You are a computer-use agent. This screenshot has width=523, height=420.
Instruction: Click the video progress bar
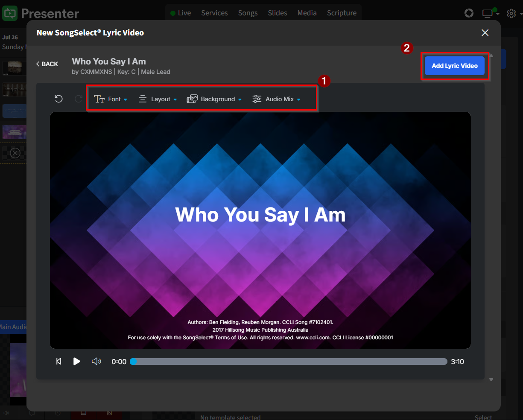click(289, 362)
